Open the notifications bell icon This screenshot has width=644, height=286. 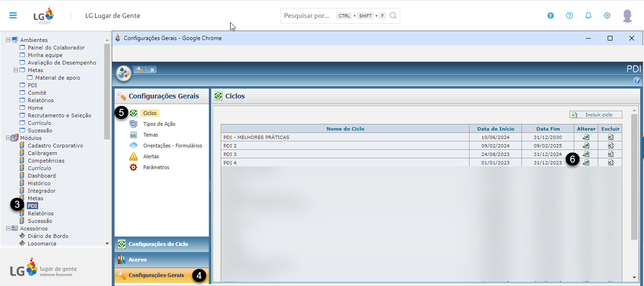coord(588,16)
